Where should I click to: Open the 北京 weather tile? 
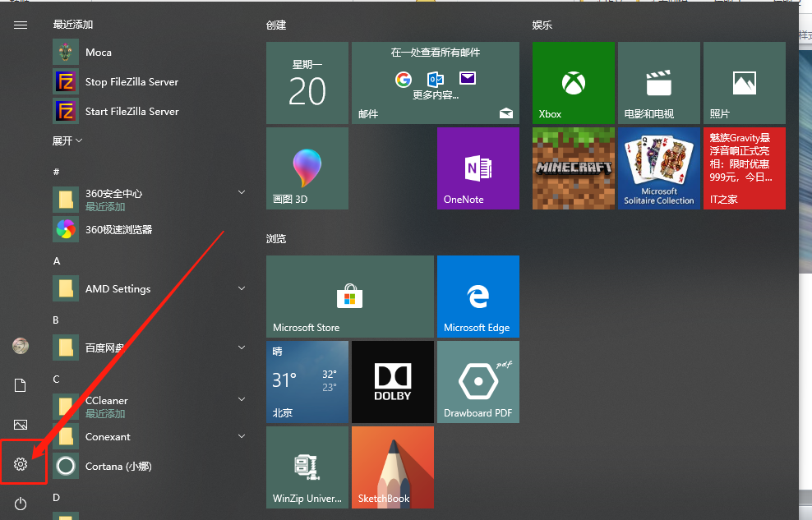307,382
